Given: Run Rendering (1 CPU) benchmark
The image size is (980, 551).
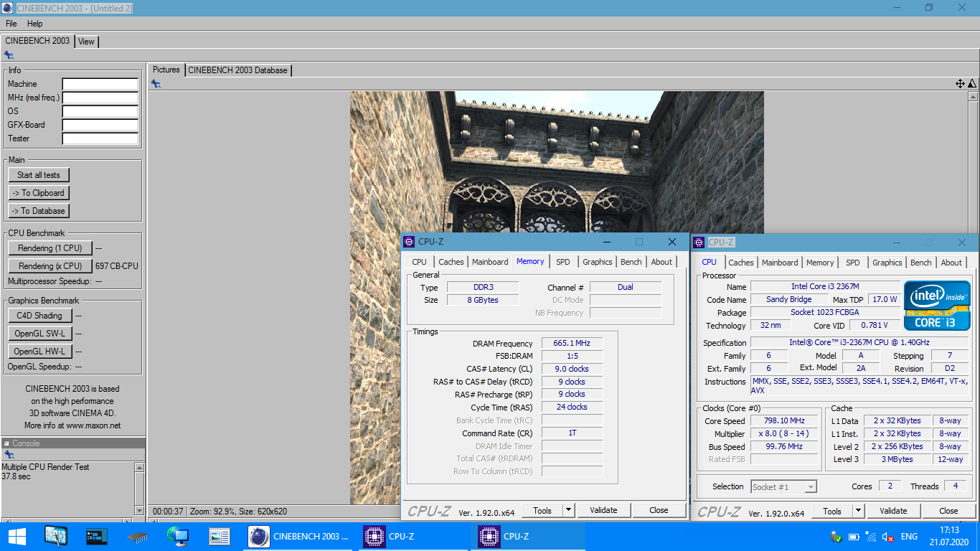Looking at the screenshot, I should tap(50, 248).
